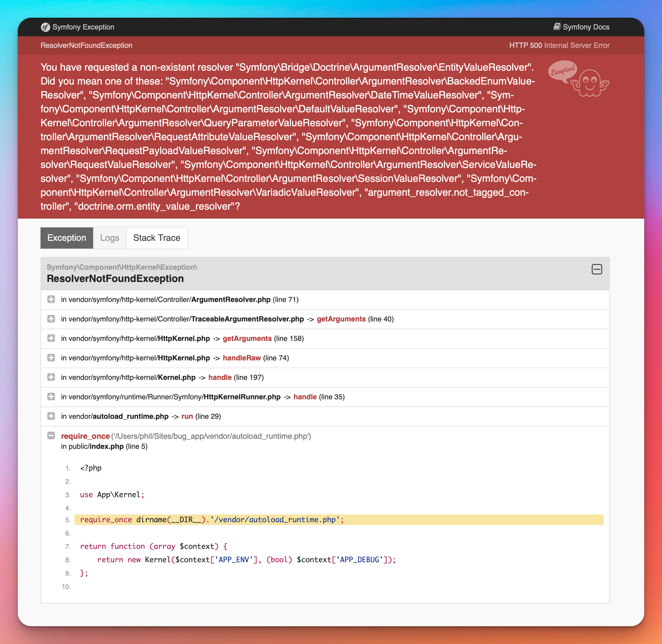Expand the ArgumentResolver.php line 71 trace
The width and height of the screenshot is (662, 644).
coord(51,299)
